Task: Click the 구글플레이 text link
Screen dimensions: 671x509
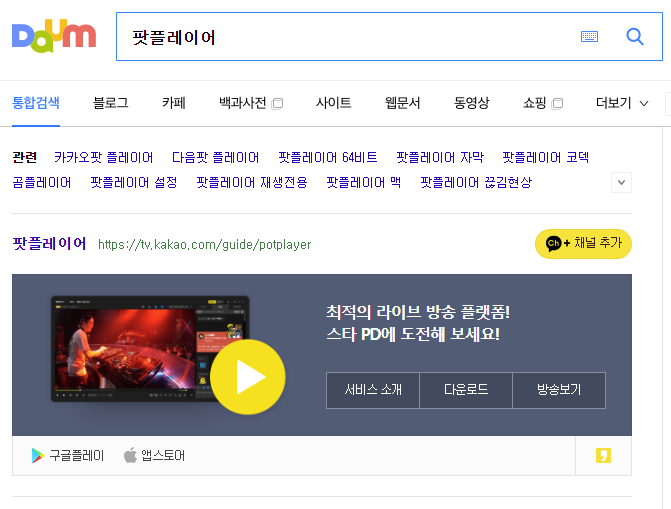Action: 77,455
